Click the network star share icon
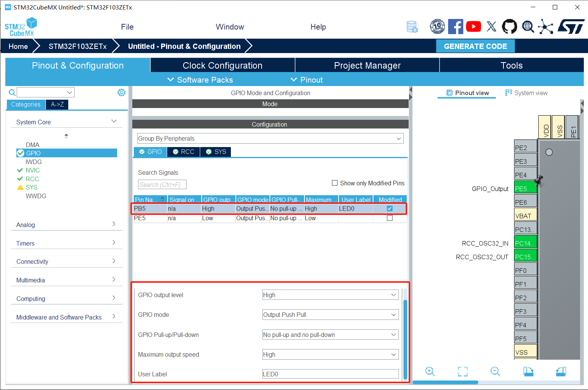Viewport: 588px width, 390px height. coord(546,27)
